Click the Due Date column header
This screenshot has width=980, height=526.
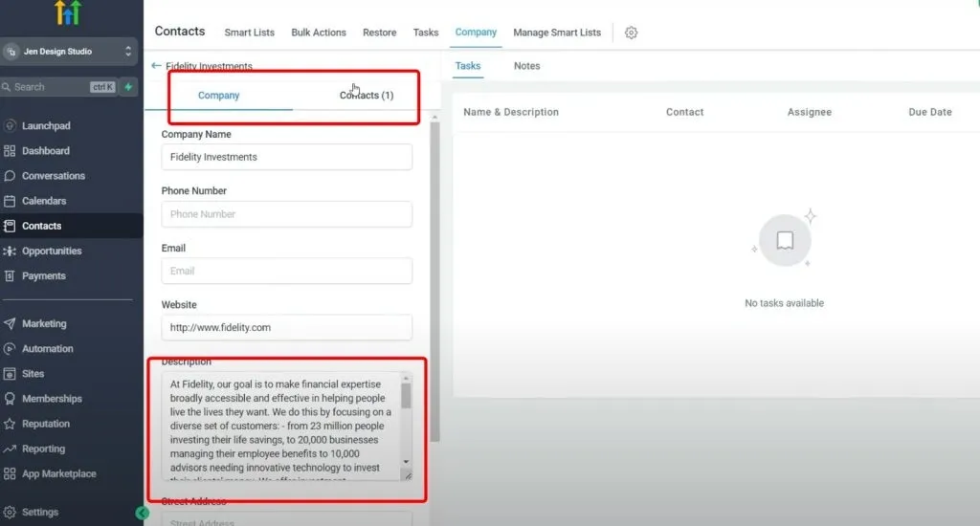pyautogui.click(x=930, y=112)
